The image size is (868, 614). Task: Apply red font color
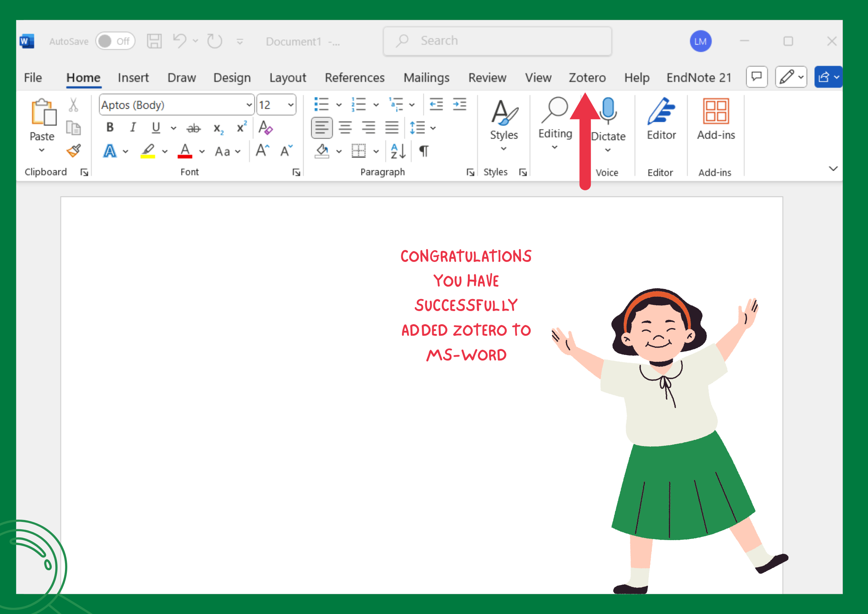point(185,151)
